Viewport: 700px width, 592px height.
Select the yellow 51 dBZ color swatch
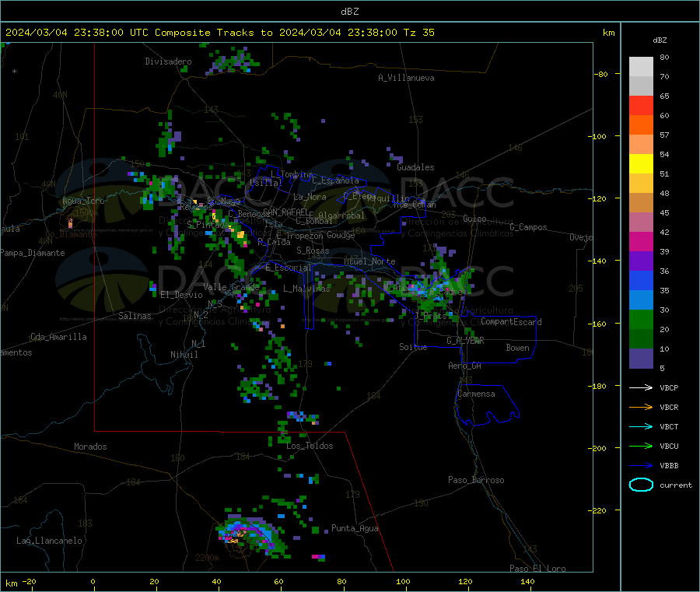[641, 164]
